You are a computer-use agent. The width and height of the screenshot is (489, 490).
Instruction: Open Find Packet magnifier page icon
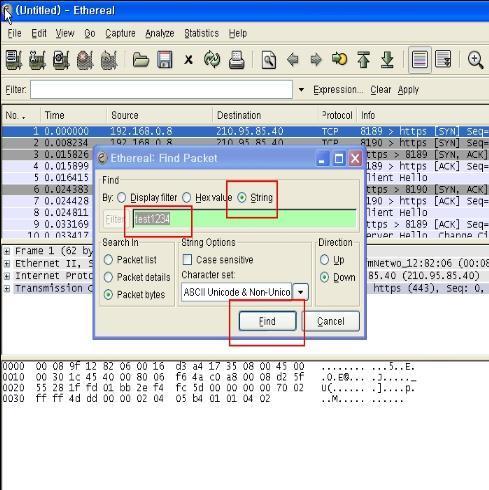click(x=269, y=60)
